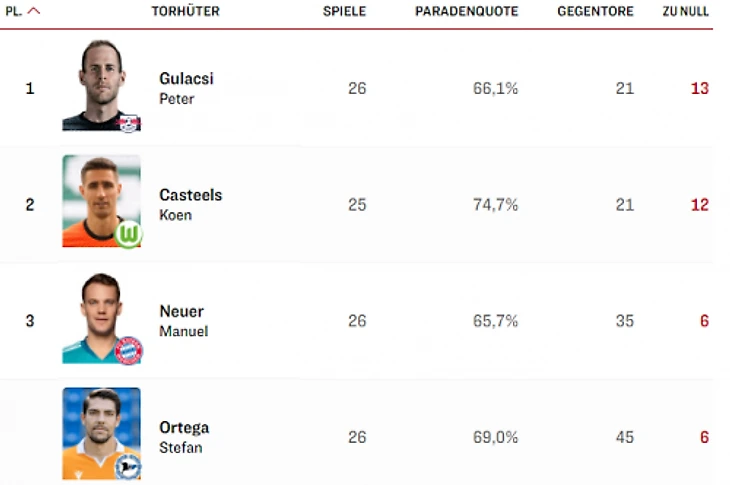Open Manuel Neuer's player photo
Viewport: 730px width, 485px height.
click(x=100, y=317)
